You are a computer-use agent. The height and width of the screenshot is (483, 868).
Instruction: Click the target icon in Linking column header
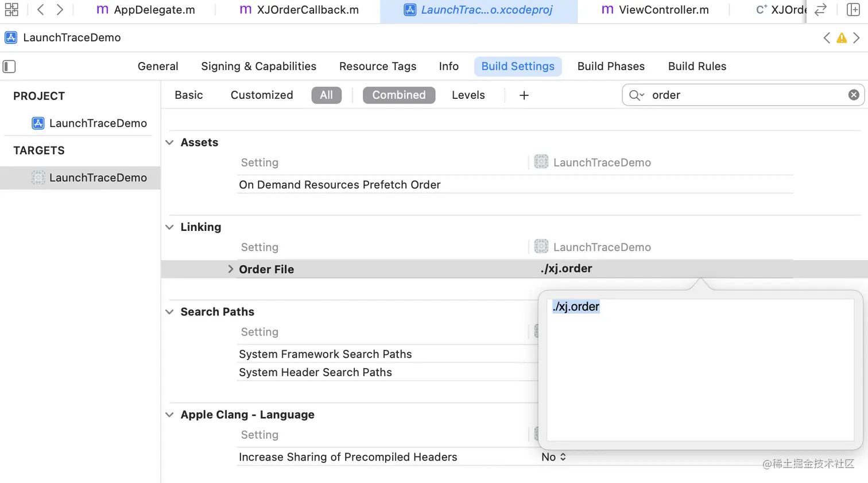tap(541, 246)
